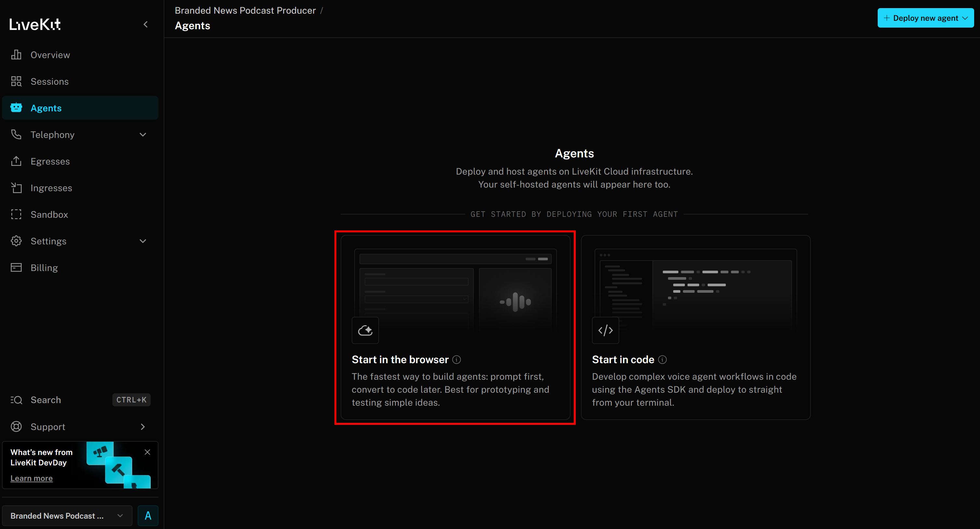This screenshot has height=529, width=980.
Task: Select the Egresses upload icon
Action: [x=16, y=161]
